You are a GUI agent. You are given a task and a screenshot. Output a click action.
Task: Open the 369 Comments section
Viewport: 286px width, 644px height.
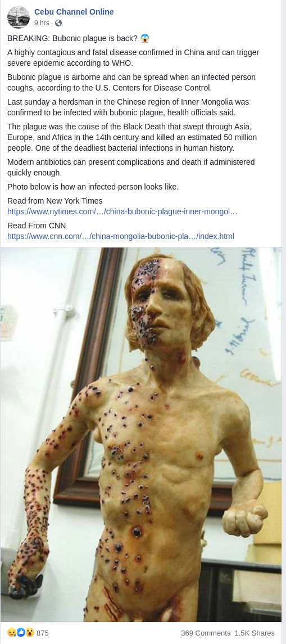206,633
